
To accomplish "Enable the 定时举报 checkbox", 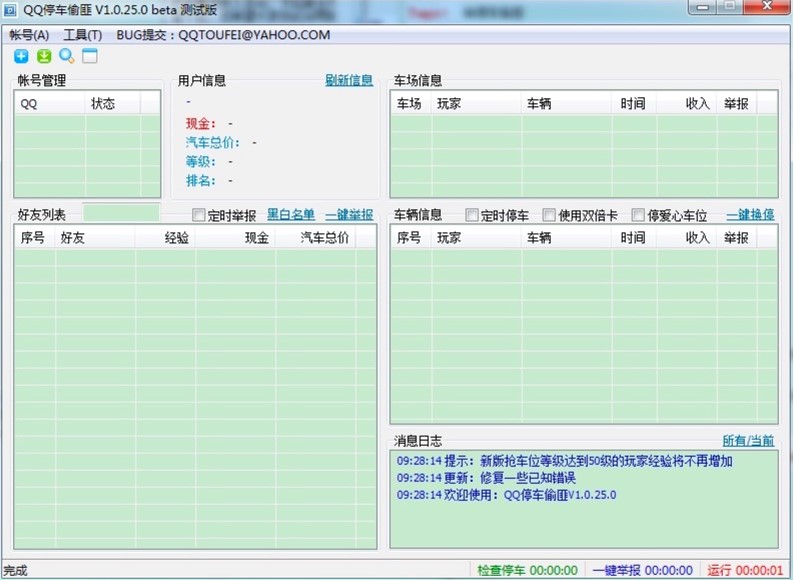I will click(199, 215).
